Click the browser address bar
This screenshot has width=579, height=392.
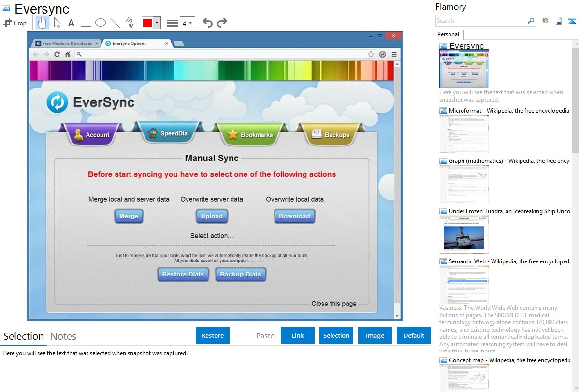(225, 54)
